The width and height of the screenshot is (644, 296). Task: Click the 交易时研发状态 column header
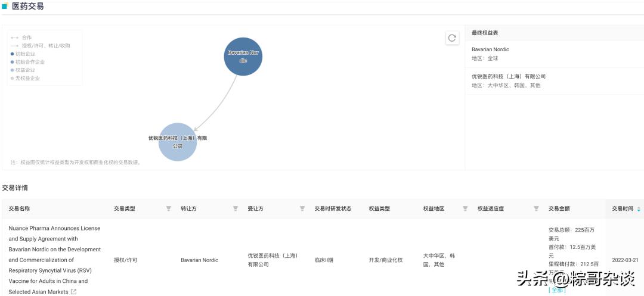[x=333, y=208]
